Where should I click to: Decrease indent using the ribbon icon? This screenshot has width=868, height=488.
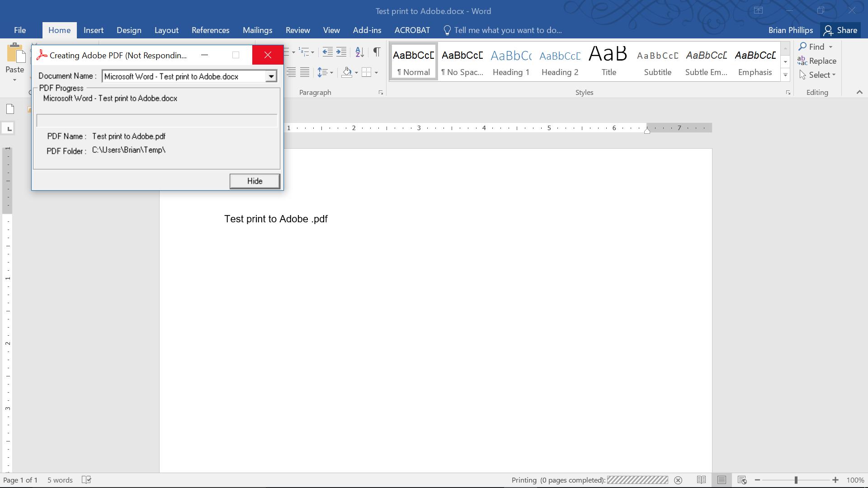pyautogui.click(x=328, y=52)
